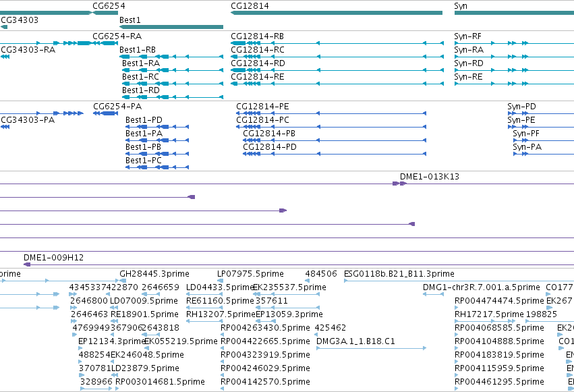The image size is (574, 392).
Task: Select EST RE61160.5prime
Action: point(220,301)
